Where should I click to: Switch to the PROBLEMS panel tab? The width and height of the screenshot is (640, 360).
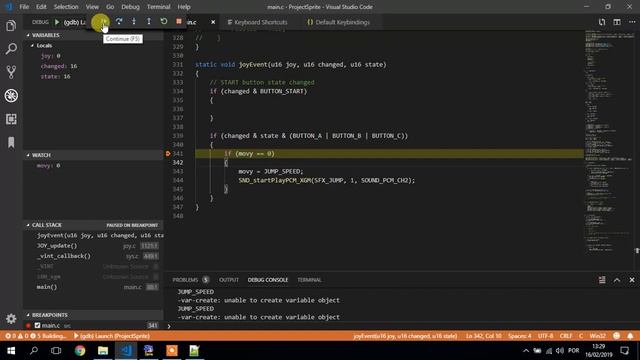point(190,280)
